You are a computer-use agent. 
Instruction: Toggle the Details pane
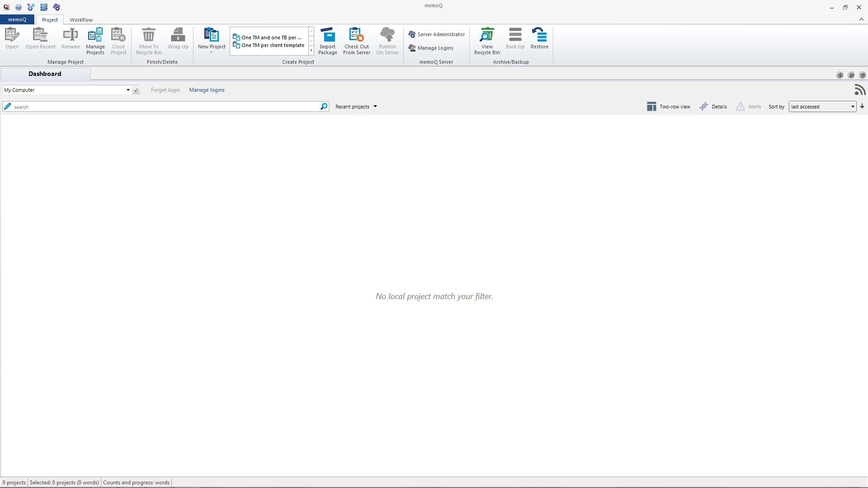tap(713, 107)
